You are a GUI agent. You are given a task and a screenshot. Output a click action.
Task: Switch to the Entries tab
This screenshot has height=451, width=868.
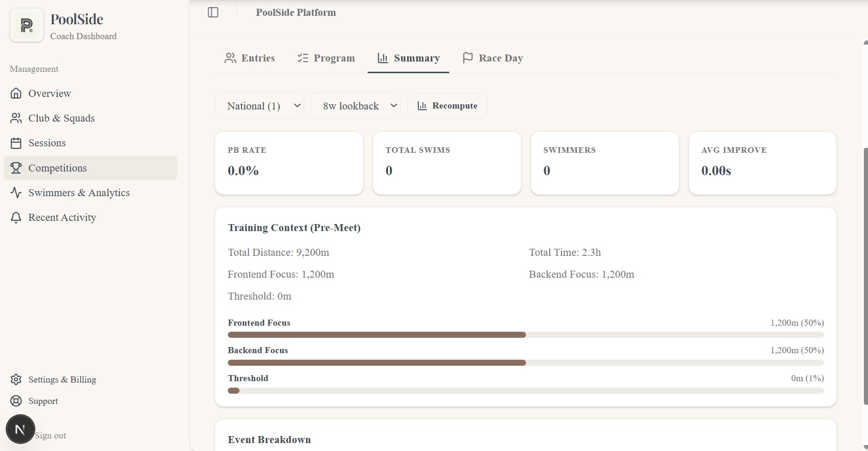click(x=250, y=58)
